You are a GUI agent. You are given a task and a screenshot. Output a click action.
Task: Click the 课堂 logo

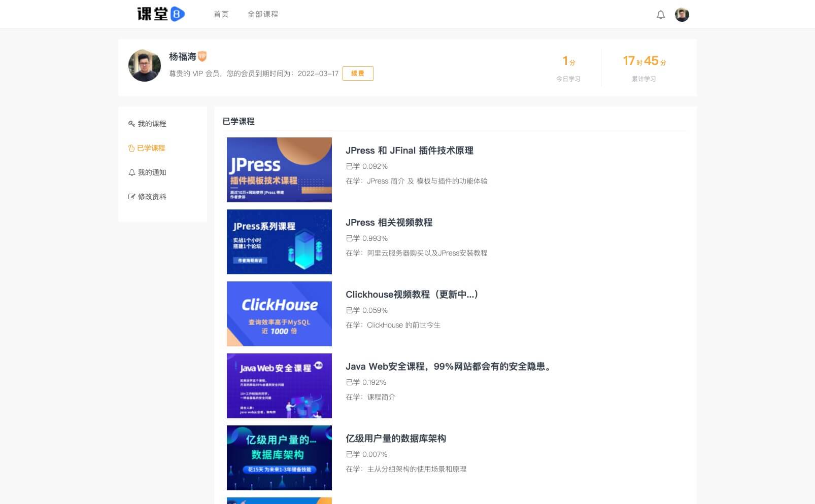[x=161, y=14]
